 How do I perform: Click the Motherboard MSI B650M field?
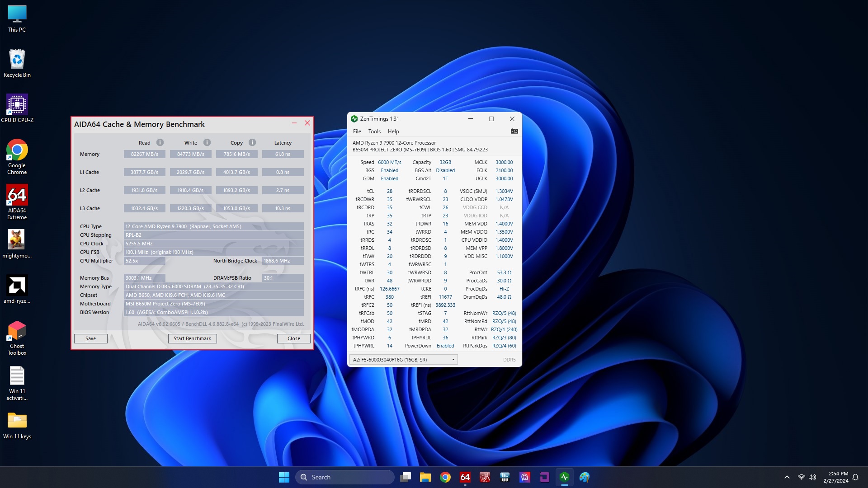pyautogui.click(x=214, y=304)
